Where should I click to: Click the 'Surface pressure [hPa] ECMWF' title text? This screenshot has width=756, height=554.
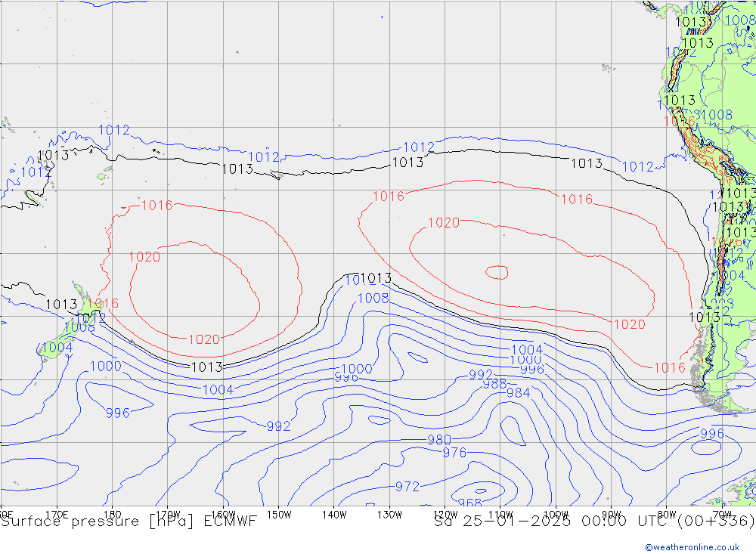(129, 522)
